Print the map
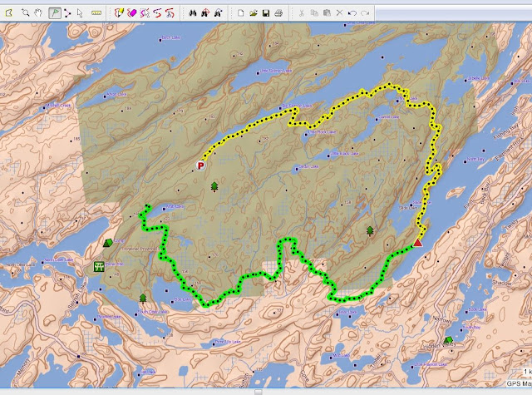This screenshot has width=532, height=395. pos(278,13)
